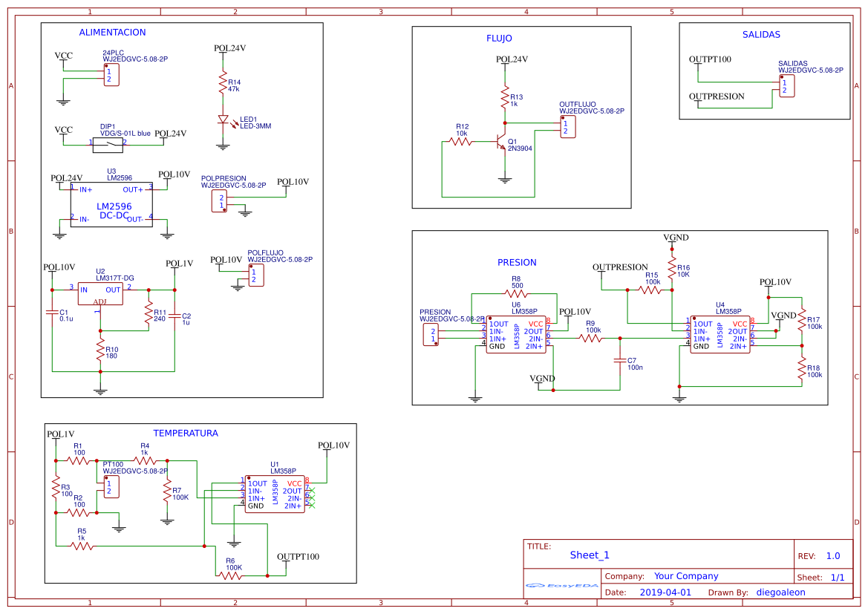Viewport: 868px width, 614px height.
Task: Select the DIP1 switch component
Action: [x=108, y=143]
